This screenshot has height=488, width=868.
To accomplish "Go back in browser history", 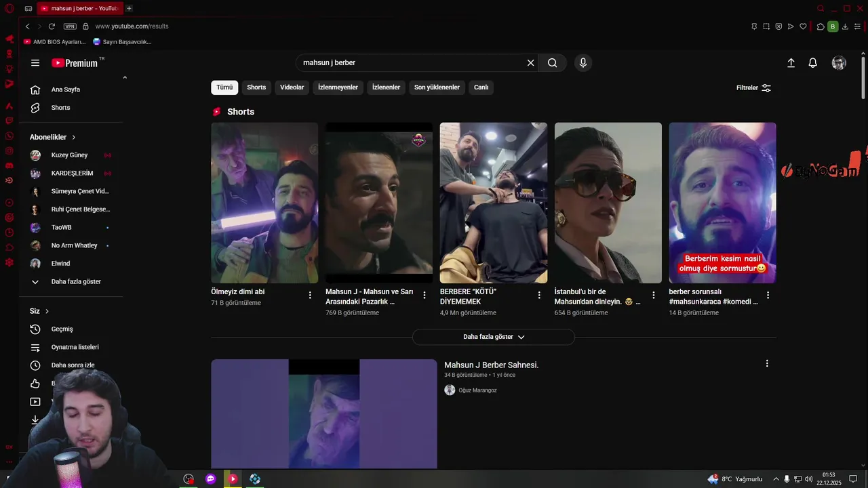I will [x=27, y=26].
